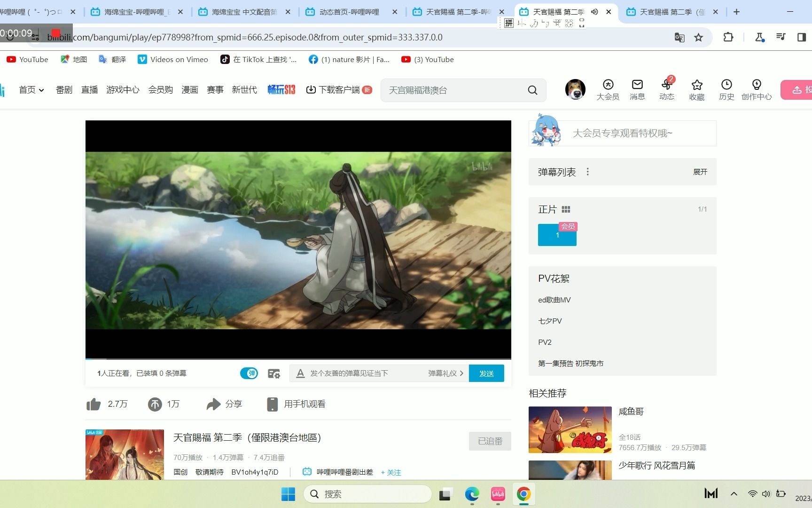Open Chrome translate page icon
812x508 pixels.
tap(679, 37)
